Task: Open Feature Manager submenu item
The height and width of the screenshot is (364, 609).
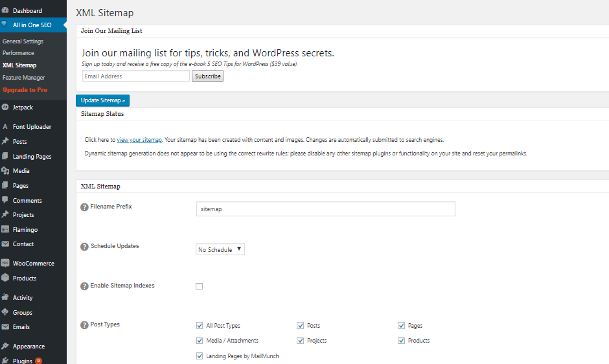Action: coord(24,78)
